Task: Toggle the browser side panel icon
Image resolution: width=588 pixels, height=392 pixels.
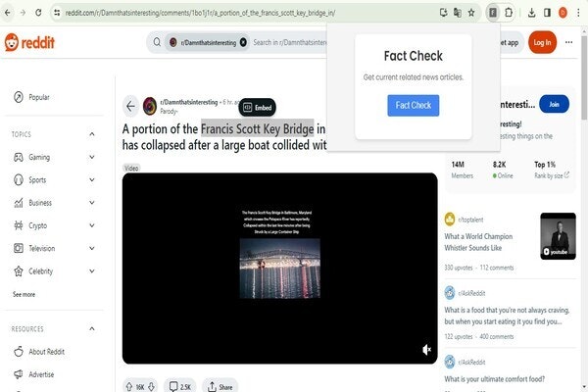Action: 547,13
